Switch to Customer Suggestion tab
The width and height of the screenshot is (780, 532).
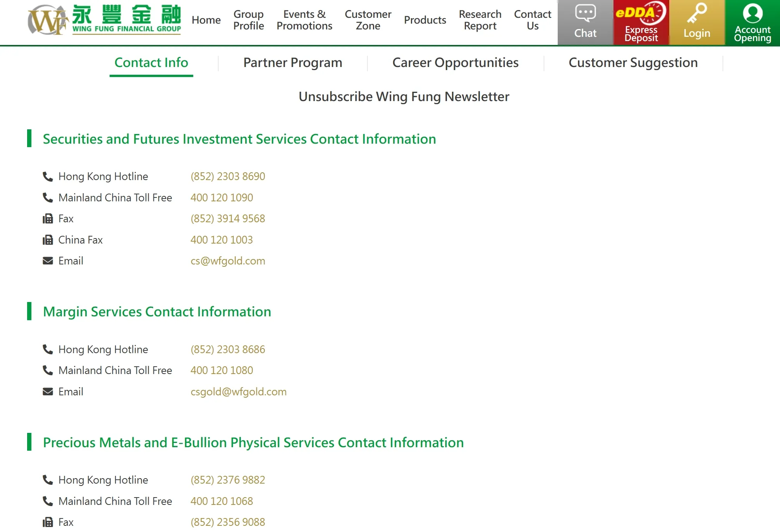[x=633, y=63]
